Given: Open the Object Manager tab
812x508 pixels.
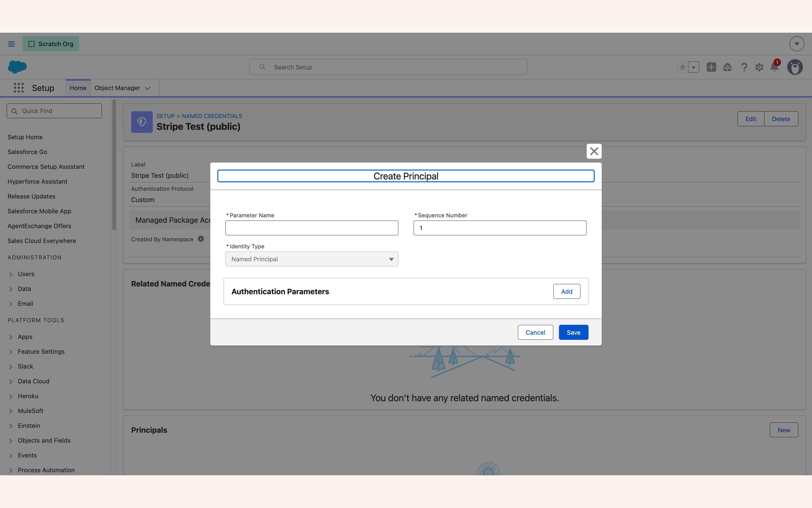Looking at the screenshot, I should (117, 88).
